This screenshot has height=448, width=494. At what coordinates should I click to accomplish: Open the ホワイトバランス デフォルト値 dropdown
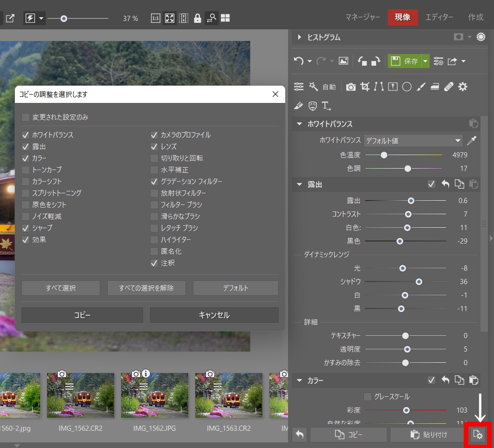coord(413,141)
